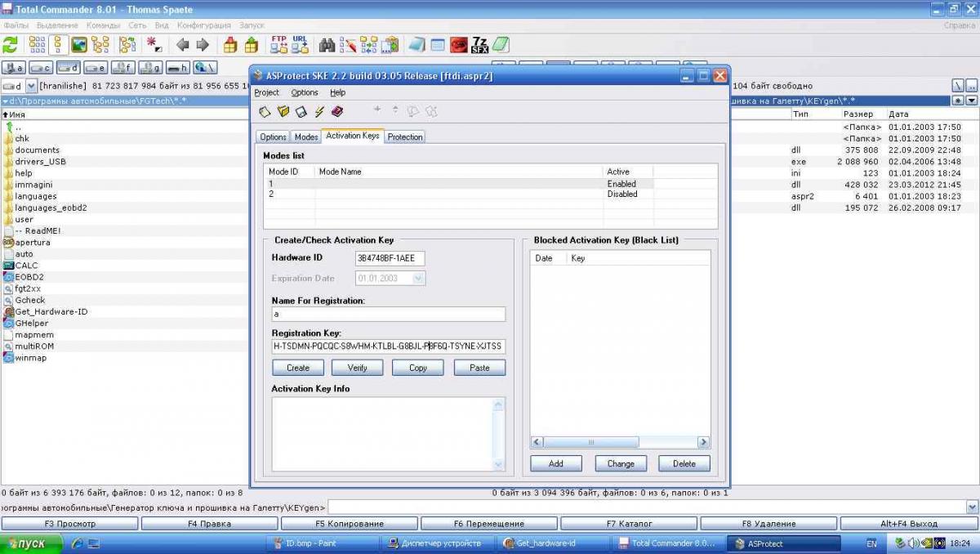Click the Copy button
The width and height of the screenshot is (980, 554).
coord(418,368)
